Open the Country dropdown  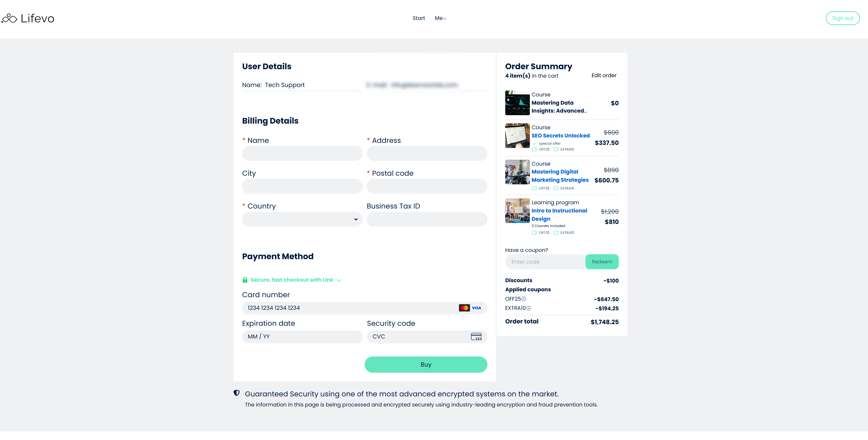[x=302, y=219]
